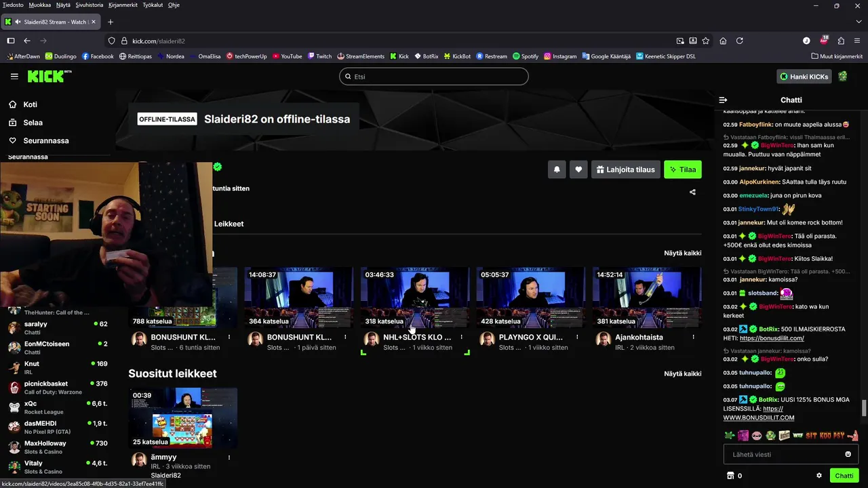868x488 pixels.
Task: Open Sivuhistoria menu
Action: [x=90, y=5]
